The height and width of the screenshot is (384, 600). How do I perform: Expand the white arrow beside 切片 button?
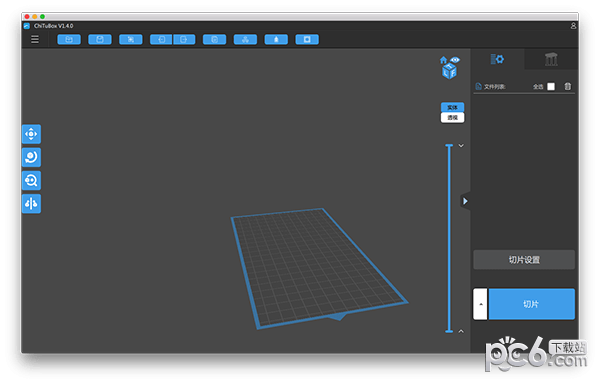coord(480,304)
